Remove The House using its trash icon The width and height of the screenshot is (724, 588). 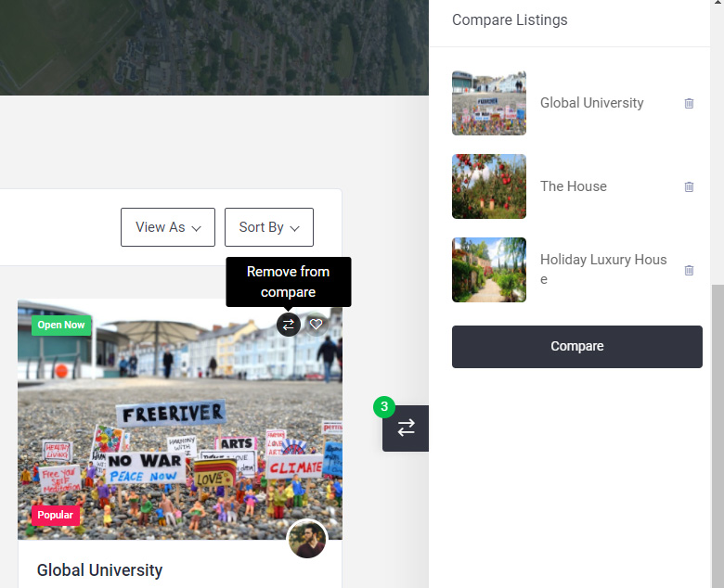(689, 186)
